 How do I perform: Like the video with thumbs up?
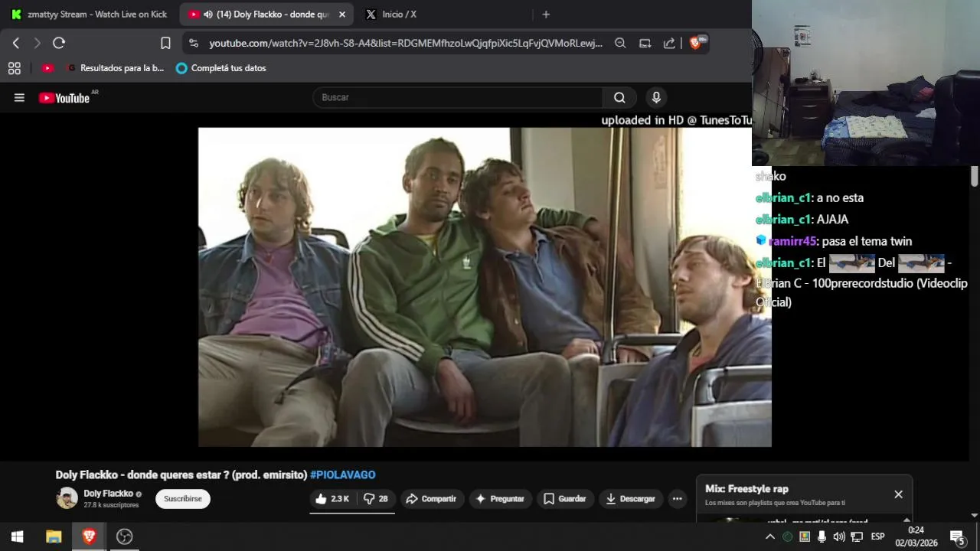[x=332, y=499]
